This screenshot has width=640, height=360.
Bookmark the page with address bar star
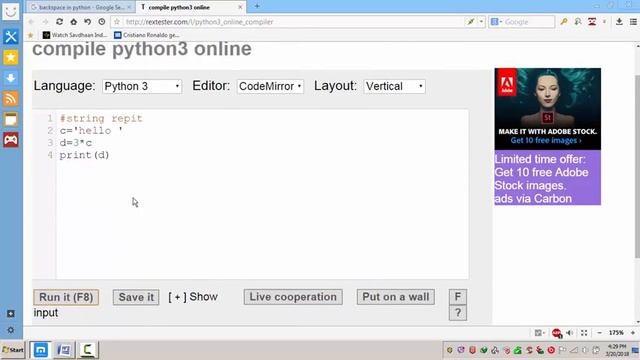point(117,22)
